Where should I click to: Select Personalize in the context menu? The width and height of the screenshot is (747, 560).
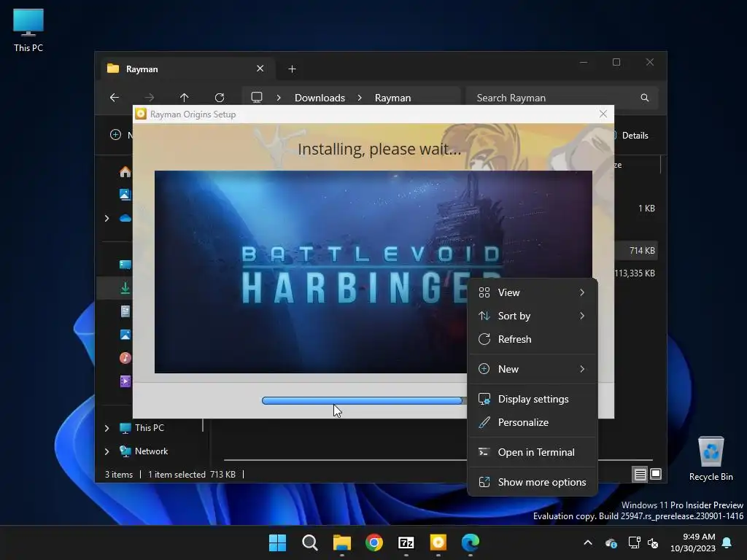click(532, 422)
